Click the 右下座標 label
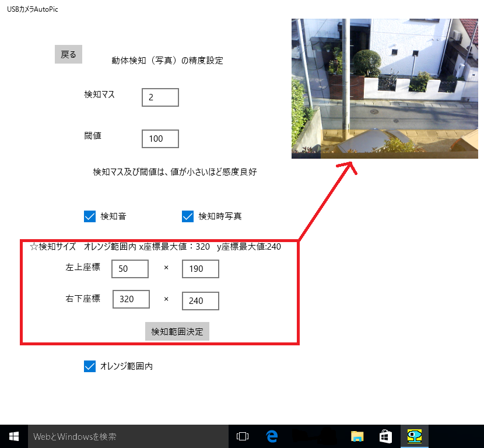Image resolution: width=484 pixels, height=448 pixels. click(83, 299)
